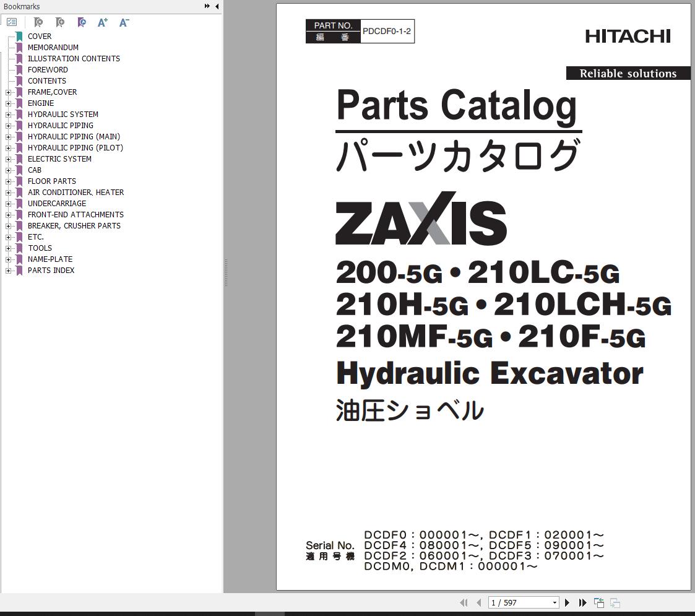
Task: Open the ILLUSTRATION CONTENTS bookmark
Action: click(74, 59)
